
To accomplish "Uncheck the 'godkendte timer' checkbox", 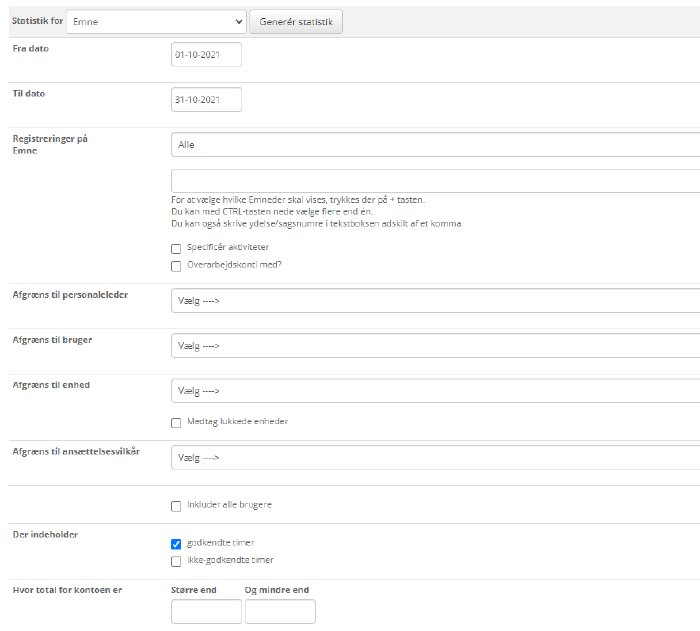I will pos(176,544).
